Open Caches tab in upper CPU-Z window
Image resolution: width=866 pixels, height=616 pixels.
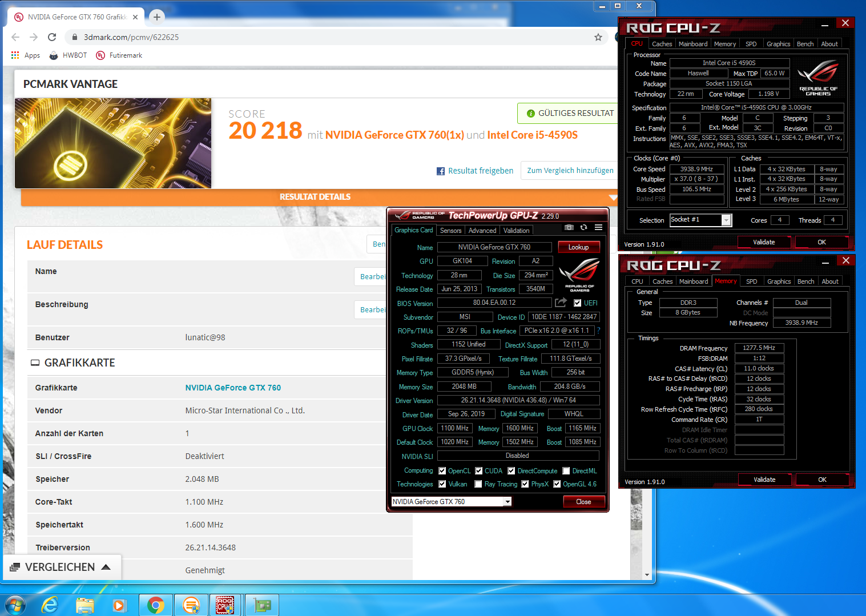click(x=662, y=44)
